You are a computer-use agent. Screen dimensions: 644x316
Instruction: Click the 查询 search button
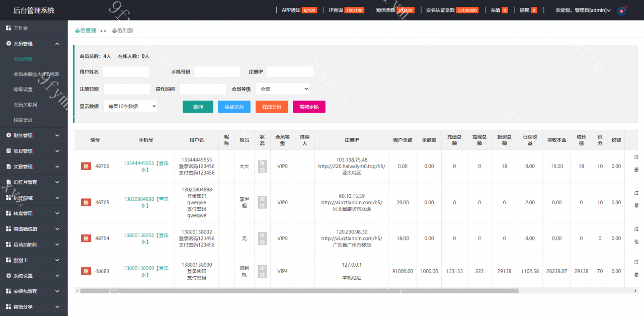click(198, 107)
